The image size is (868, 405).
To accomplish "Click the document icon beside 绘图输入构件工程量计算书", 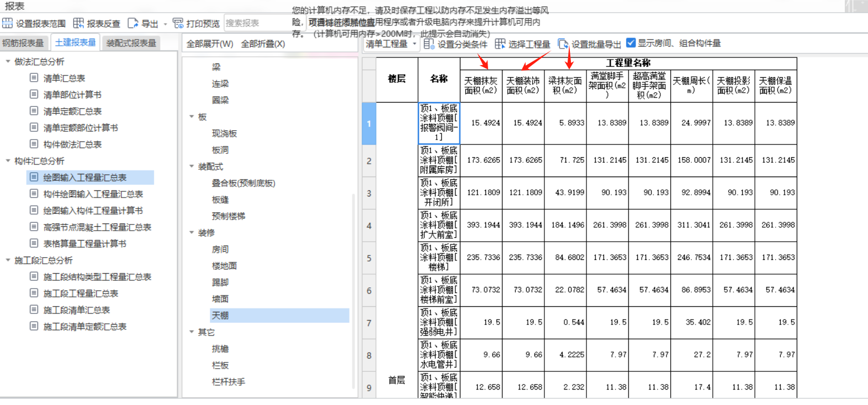I will point(34,210).
